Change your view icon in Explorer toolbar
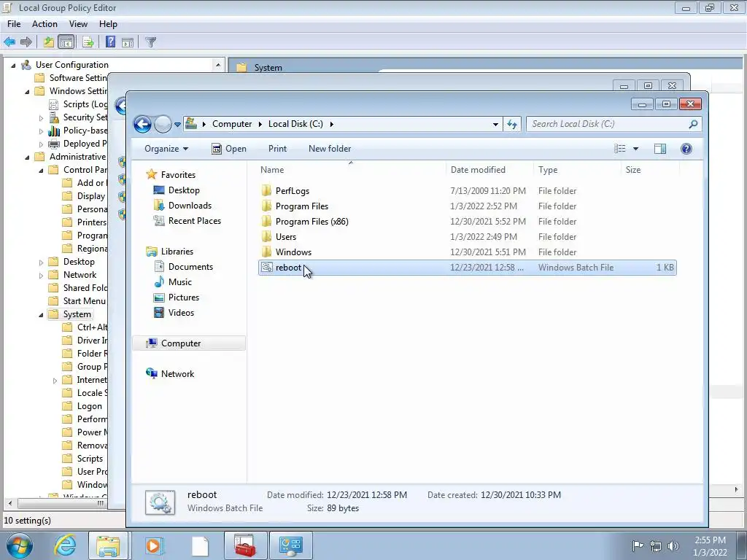Viewport: 747px width, 560px height. (620, 149)
